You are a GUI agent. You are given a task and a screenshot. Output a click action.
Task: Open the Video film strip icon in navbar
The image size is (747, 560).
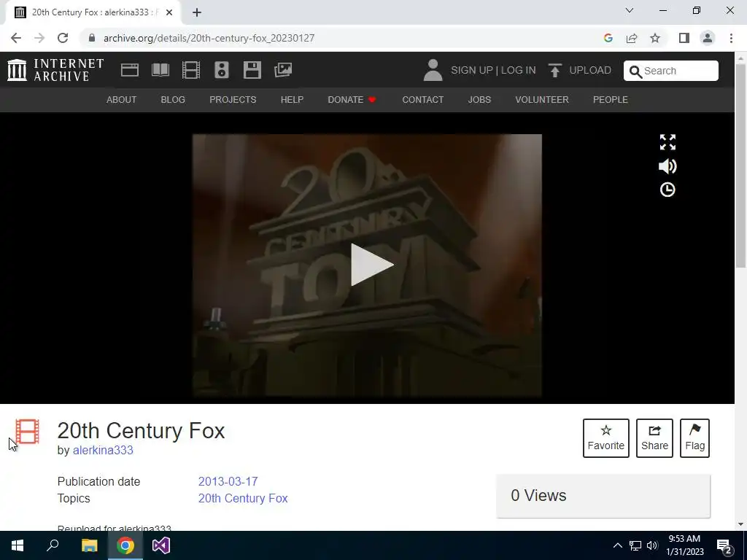[x=190, y=70]
